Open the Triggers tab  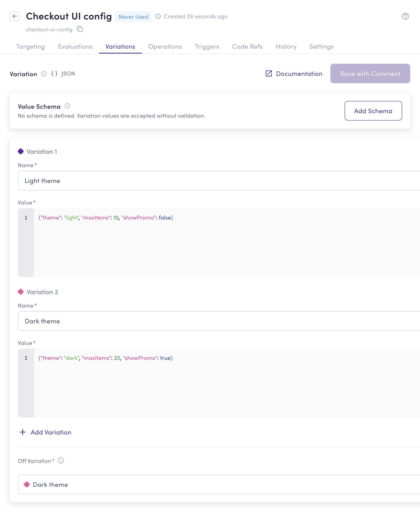click(207, 46)
